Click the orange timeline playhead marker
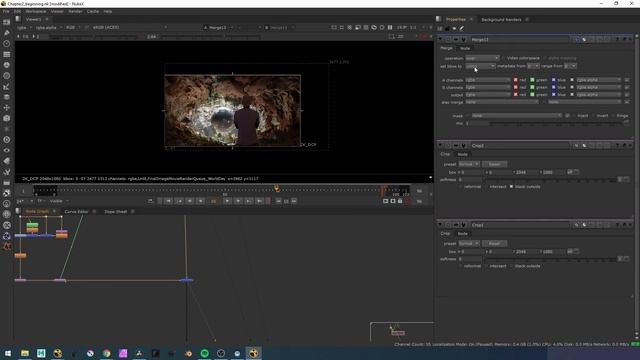This screenshot has width=640, height=360. (277, 188)
